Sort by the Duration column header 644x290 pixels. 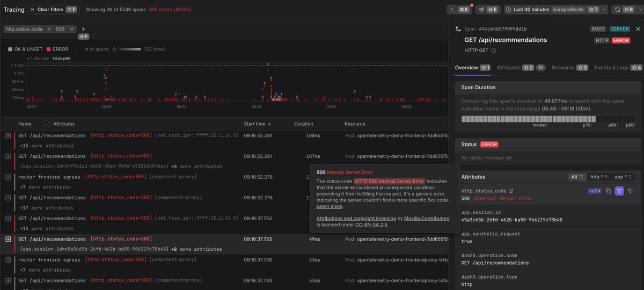click(304, 124)
